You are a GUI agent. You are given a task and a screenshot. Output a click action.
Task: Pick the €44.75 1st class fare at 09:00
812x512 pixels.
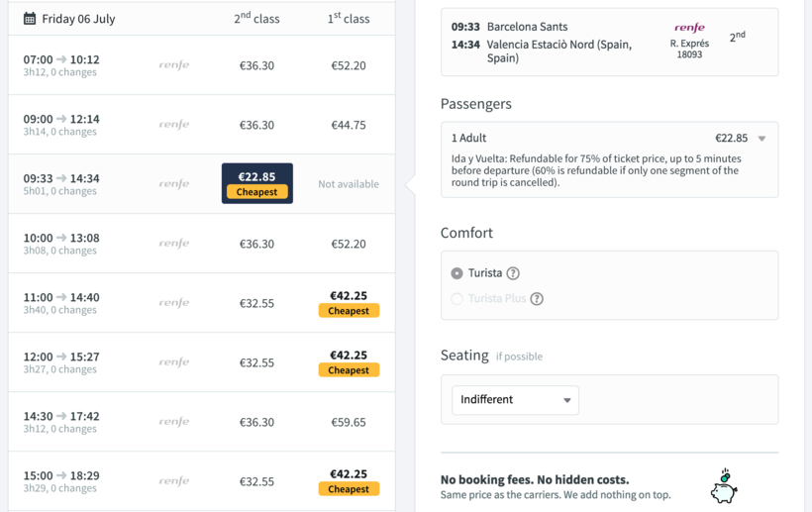pyautogui.click(x=349, y=125)
